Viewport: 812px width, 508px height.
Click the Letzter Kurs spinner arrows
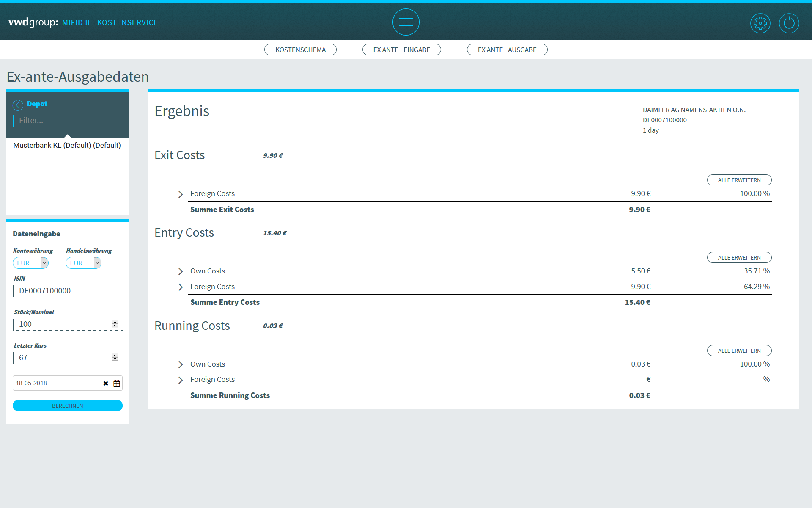(115, 357)
